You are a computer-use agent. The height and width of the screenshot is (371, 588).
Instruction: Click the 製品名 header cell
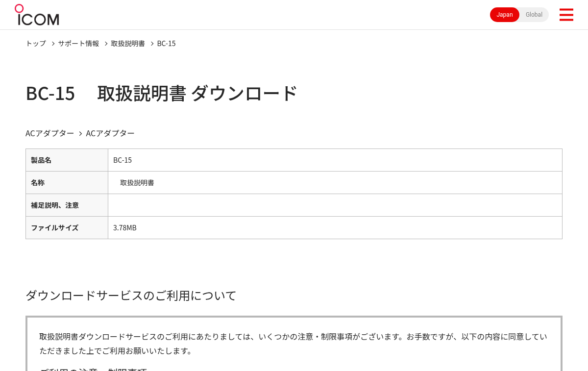coord(67,160)
